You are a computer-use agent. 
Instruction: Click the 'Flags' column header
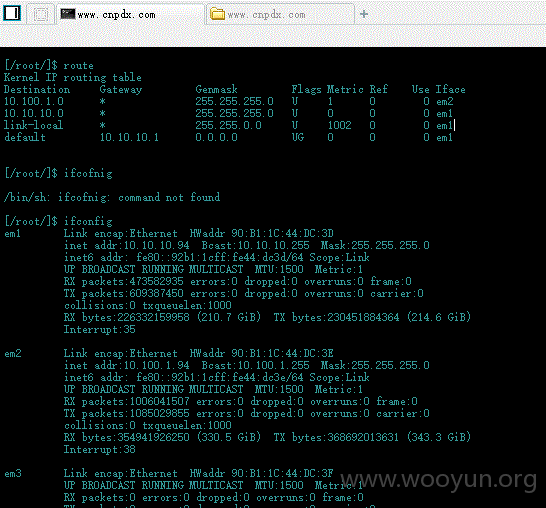click(306, 89)
